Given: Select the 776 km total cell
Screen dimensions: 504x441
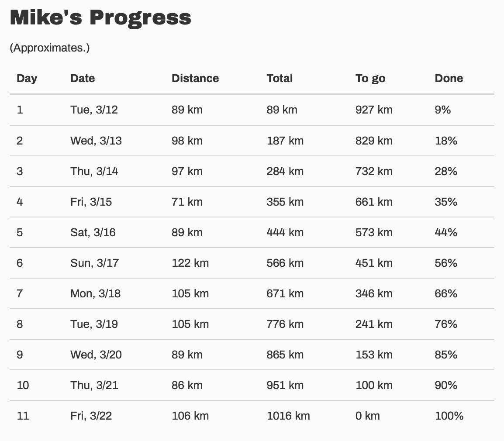Looking at the screenshot, I should click(285, 324).
